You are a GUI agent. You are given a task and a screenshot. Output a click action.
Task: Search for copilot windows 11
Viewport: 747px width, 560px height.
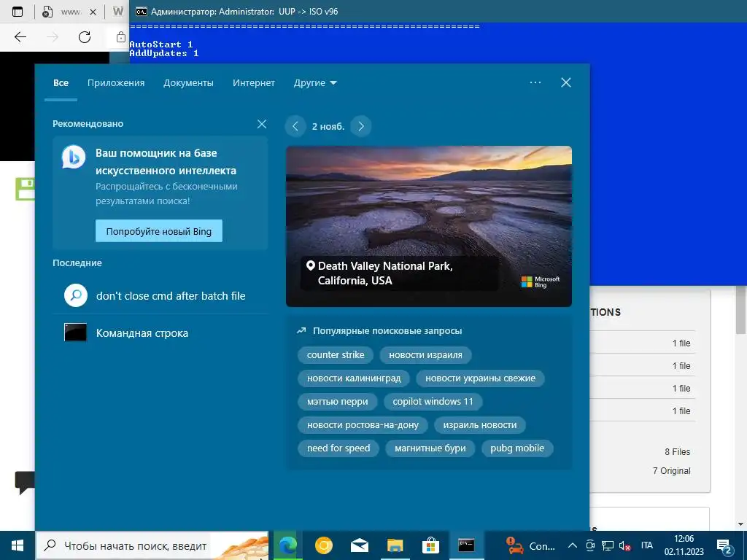coord(433,402)
